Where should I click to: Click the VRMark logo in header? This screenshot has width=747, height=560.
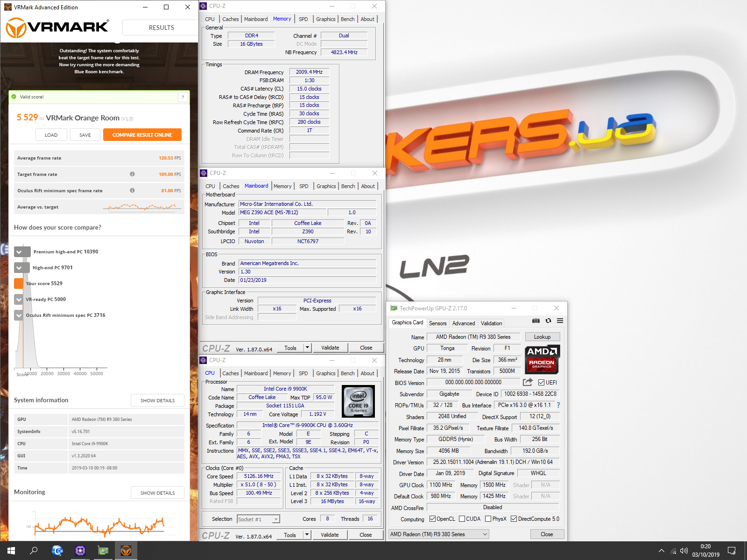[57, 28]
